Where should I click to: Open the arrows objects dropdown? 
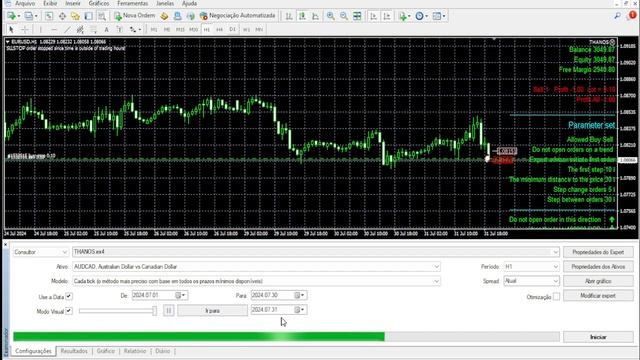coord(135,29)
